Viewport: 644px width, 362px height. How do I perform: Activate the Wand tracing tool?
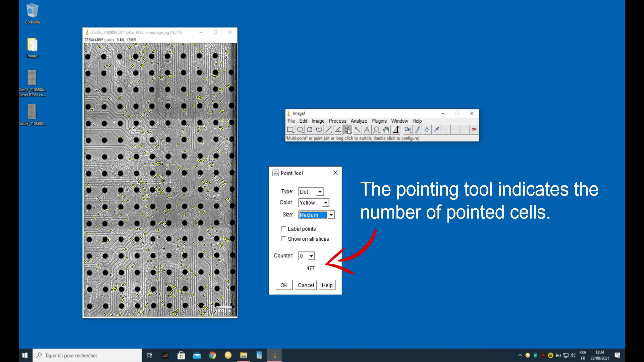357,130
